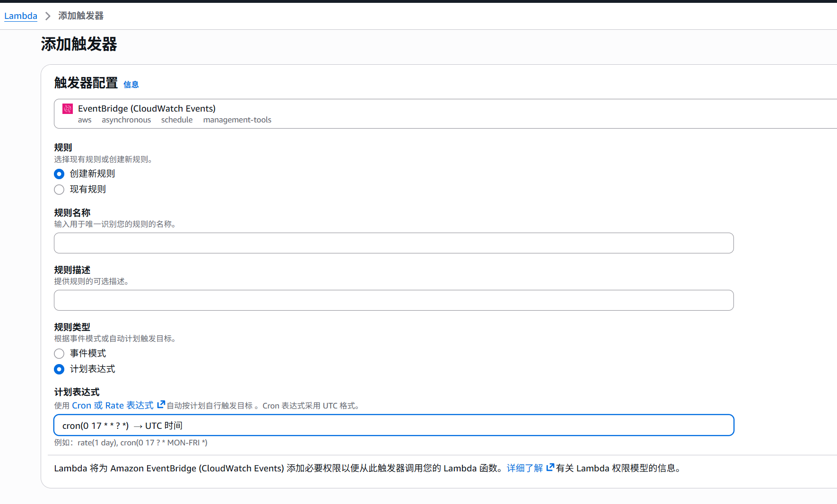Select the 创建新规则 radio button

[x=59, y=174]
